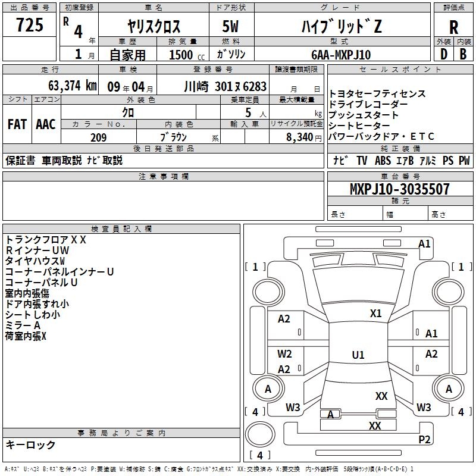Click P2 mark on rear bumper
The height and width of the screenshot is (476, 476).
pyautogui.click(x=424, y=439)
